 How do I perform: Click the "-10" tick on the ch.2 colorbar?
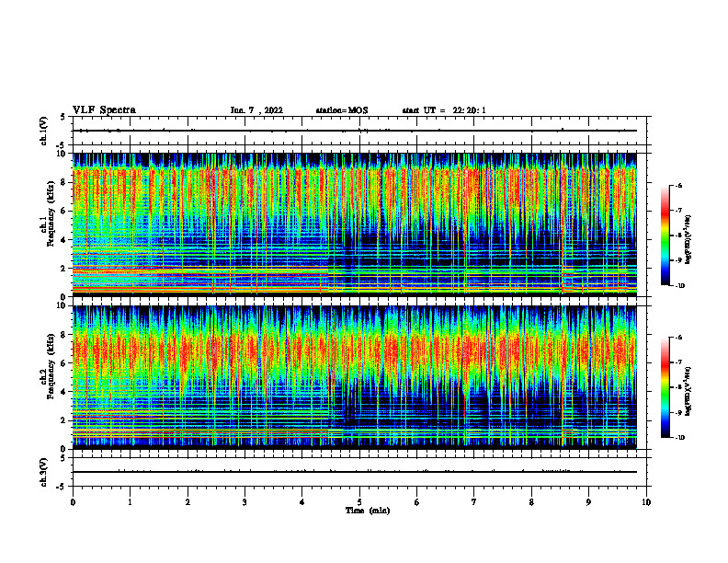coord(680,438)
